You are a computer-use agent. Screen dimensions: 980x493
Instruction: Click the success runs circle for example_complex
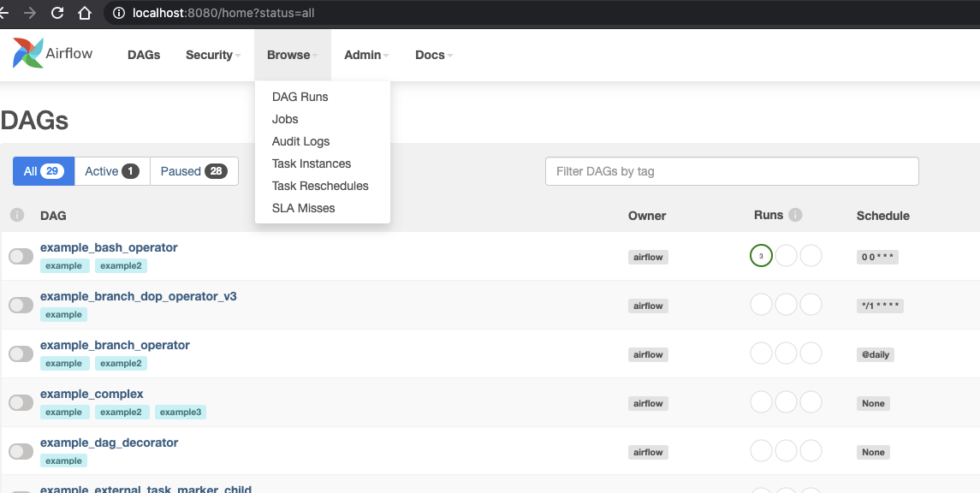point(761,401)
